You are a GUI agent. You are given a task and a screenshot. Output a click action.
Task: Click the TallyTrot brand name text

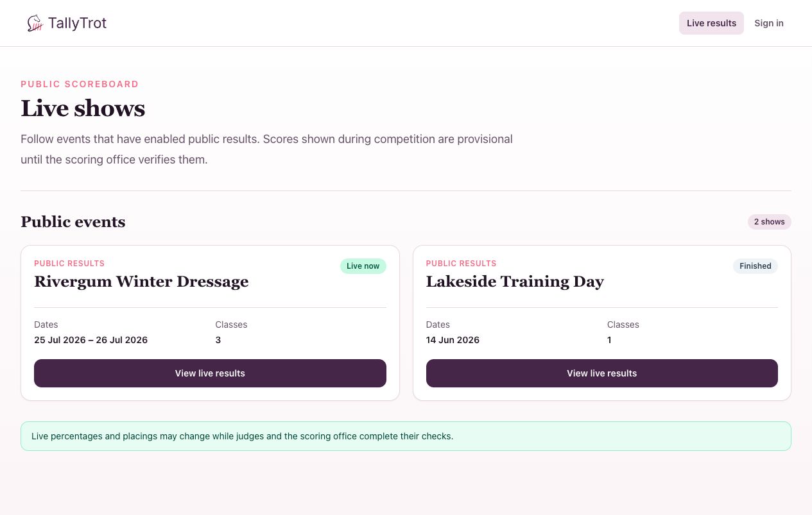point(77,24)
